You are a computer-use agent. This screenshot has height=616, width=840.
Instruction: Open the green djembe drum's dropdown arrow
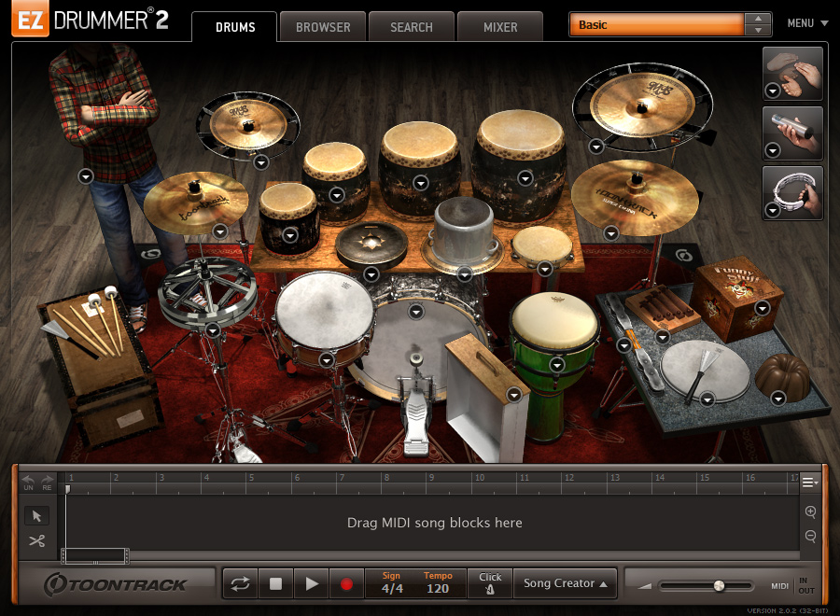[x=557, y=364]
